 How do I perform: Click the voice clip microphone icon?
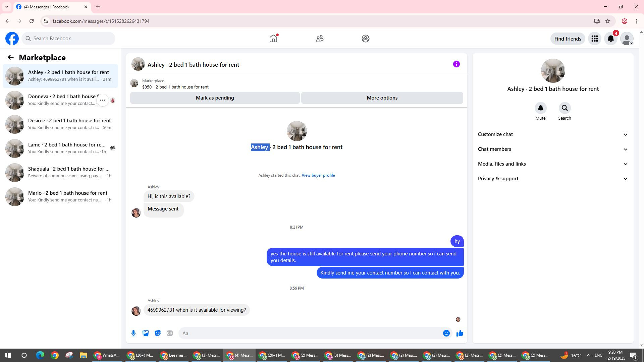[x=133, y=333]
